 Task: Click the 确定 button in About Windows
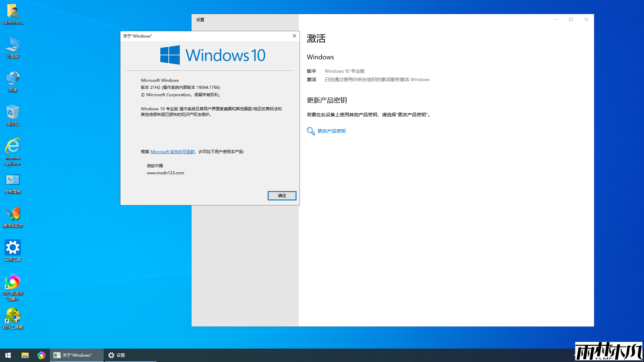[282, 196]
